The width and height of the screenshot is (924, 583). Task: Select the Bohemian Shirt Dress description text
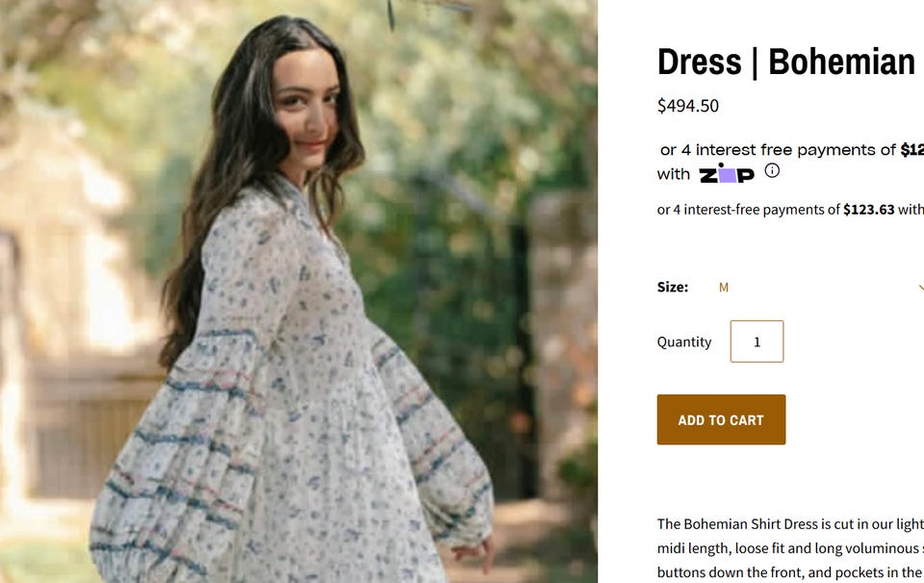789,524
